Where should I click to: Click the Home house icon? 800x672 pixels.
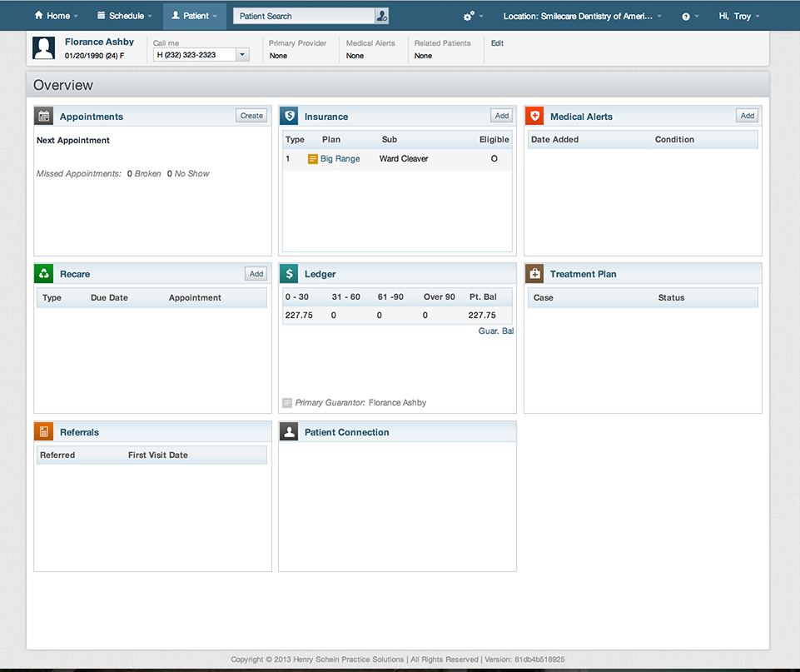(x=39, y=15)
